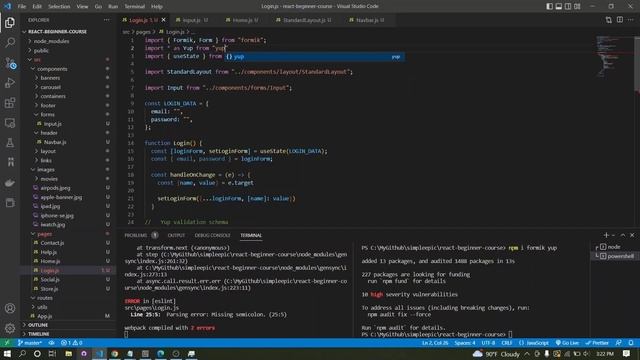Screen dimensions: 640x360
Task: Open Run and Debug view
Action: point(10,83)
